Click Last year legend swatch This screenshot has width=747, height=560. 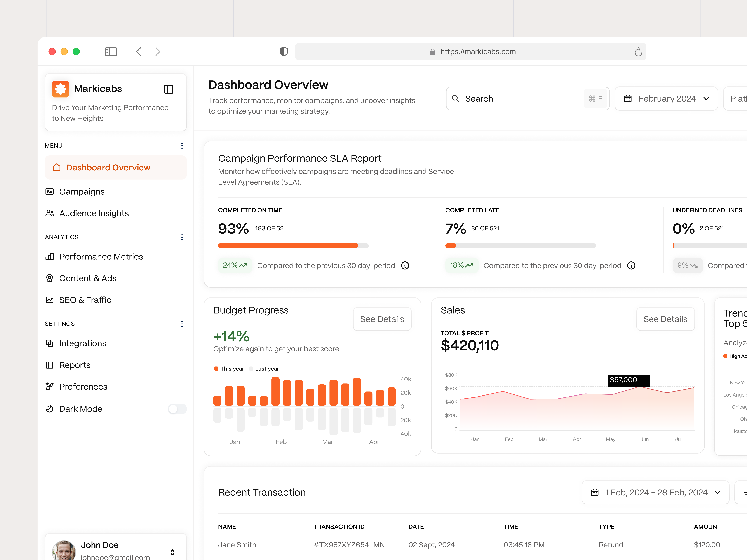coord(251,369)
